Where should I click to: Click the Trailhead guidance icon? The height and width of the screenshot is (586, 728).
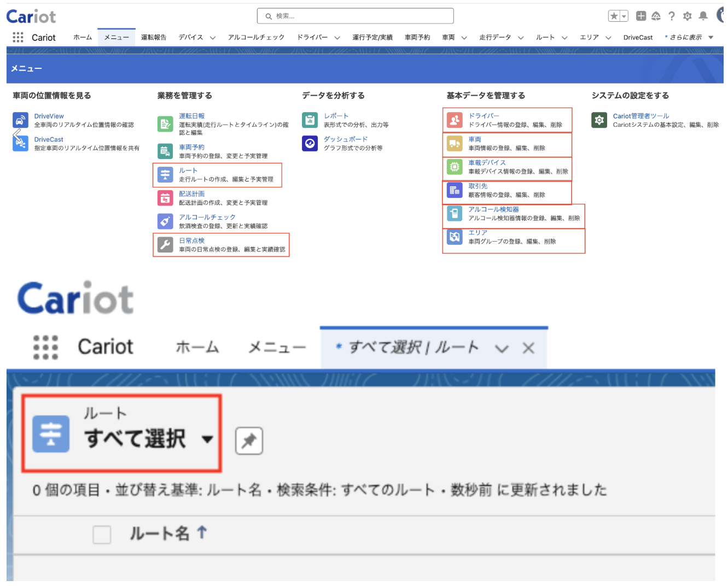656,16
